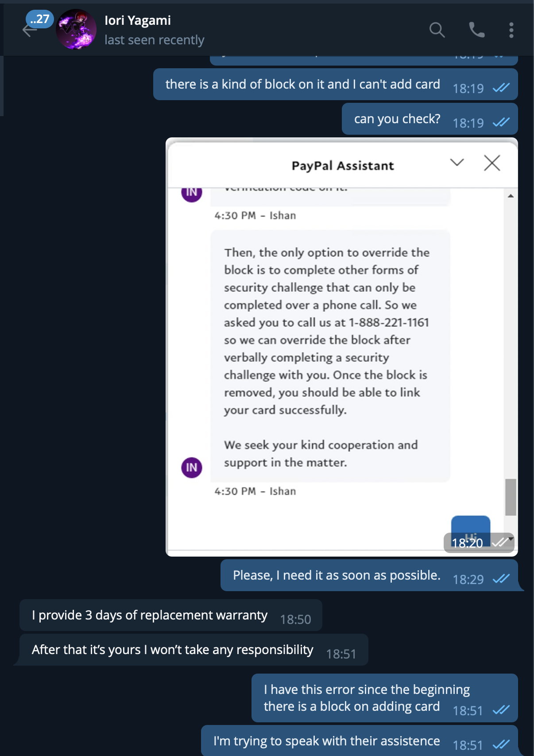This screenshot has height=756, width=534.
Task: Click "I'm trying to speak with their assistence" message
Action: coord(326,741)
